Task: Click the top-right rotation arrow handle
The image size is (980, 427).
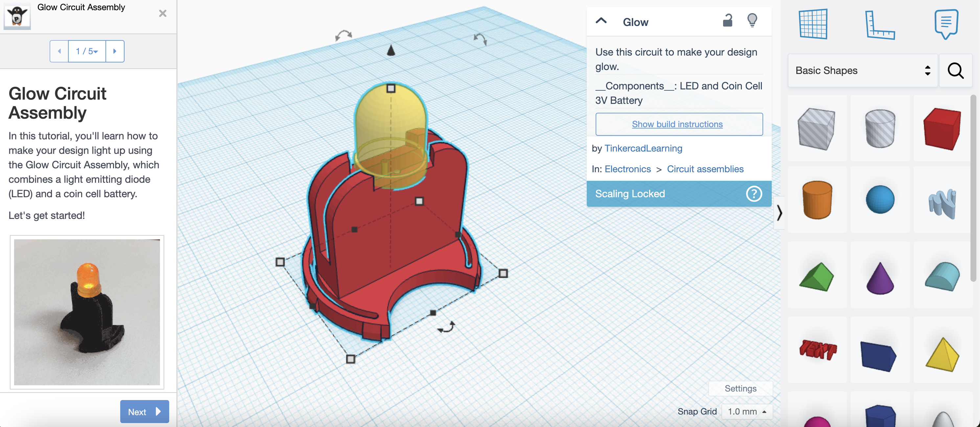Action: coord(480,39)
